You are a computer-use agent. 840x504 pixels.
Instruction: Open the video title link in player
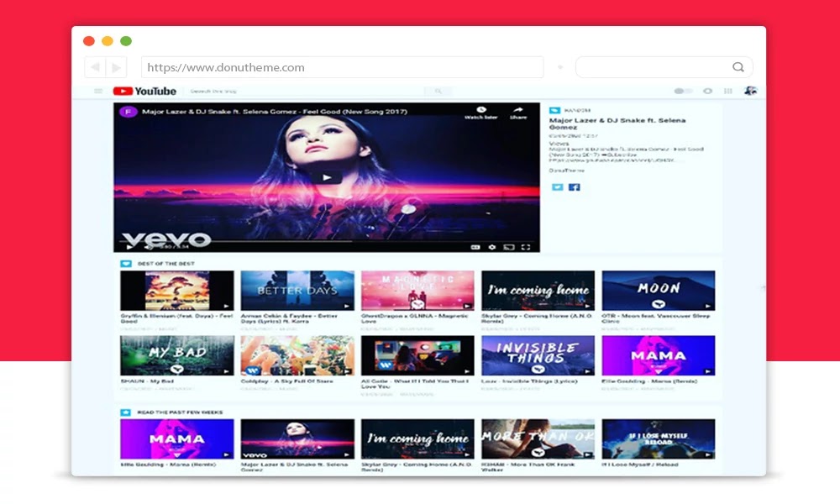click(x=275, y=112)
